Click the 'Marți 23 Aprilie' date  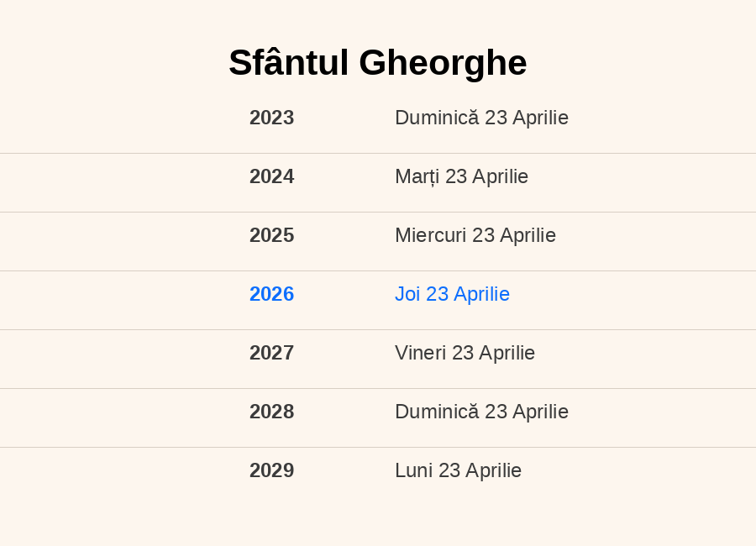[461, 176]
